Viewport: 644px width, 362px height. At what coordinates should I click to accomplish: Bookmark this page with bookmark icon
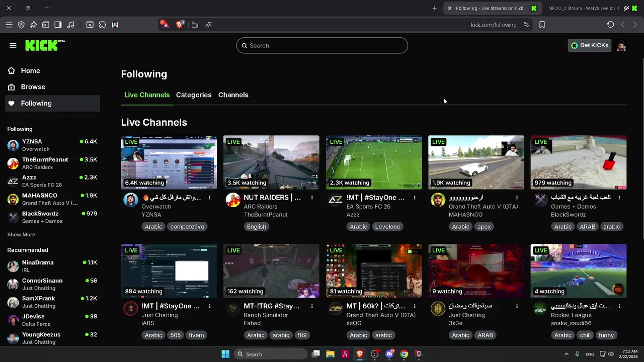click(542, 25)
